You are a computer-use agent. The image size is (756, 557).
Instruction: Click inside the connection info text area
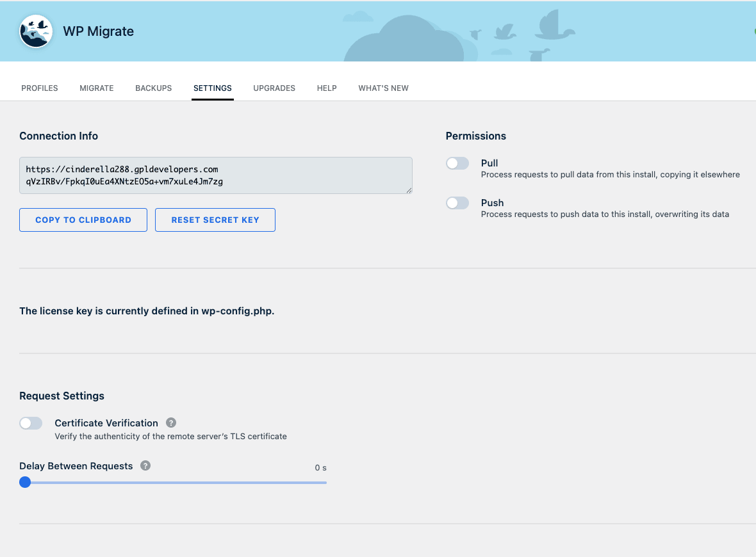[x=215, y=175]
